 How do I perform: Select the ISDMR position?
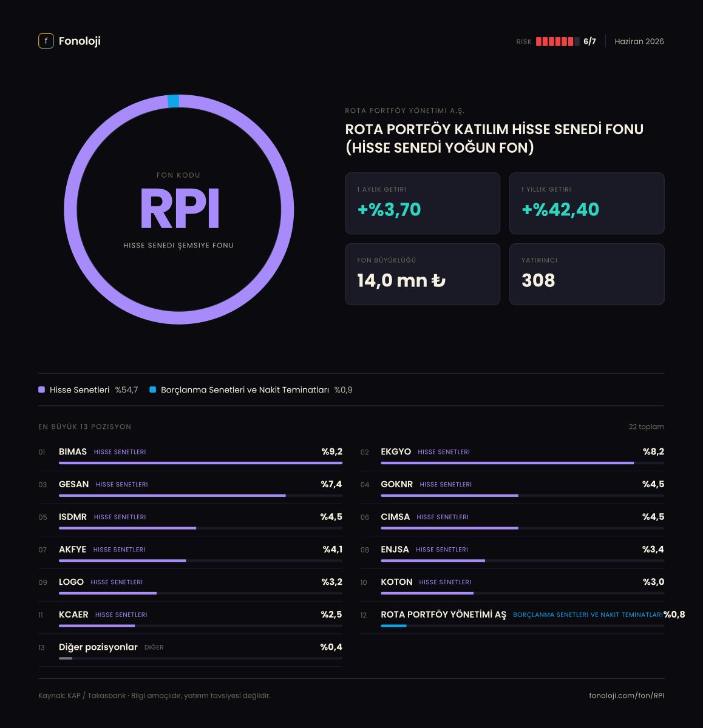tap(190, 521)
